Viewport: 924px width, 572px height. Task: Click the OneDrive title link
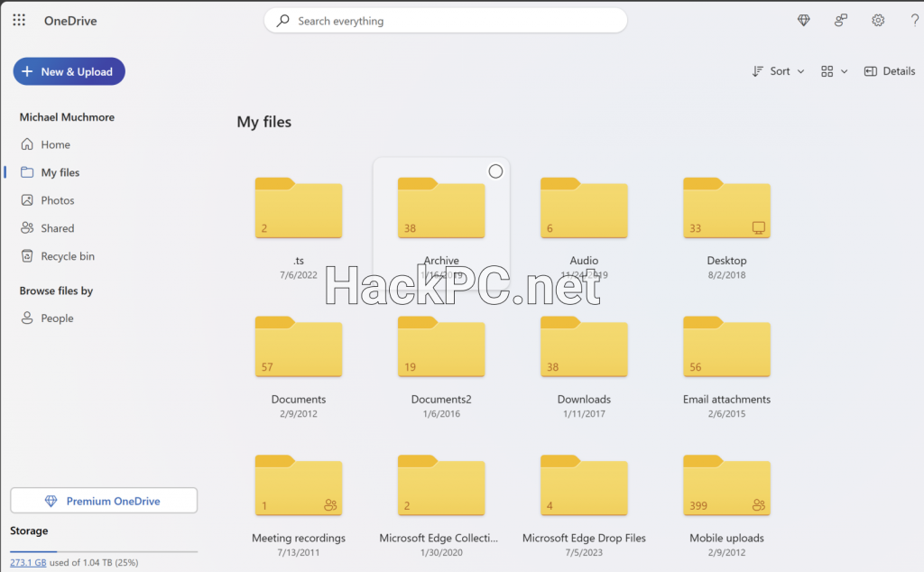(70, 21)
